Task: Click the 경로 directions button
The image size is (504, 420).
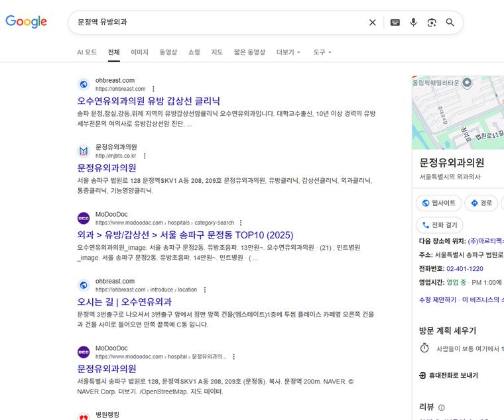Action: coord(481,203)
